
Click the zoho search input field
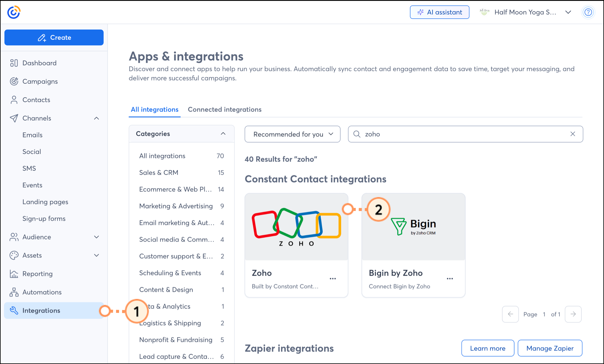464,134
